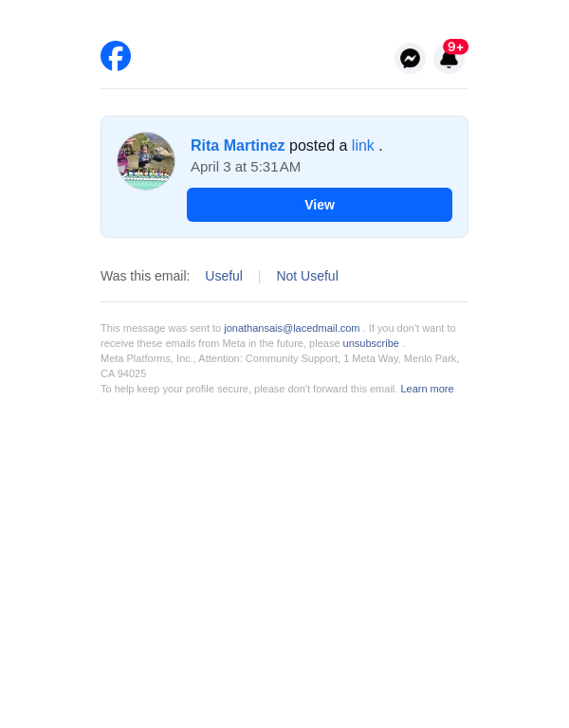Mark this email as Not Useful
This screenshot has width=569, height=728.
point(307,276)
